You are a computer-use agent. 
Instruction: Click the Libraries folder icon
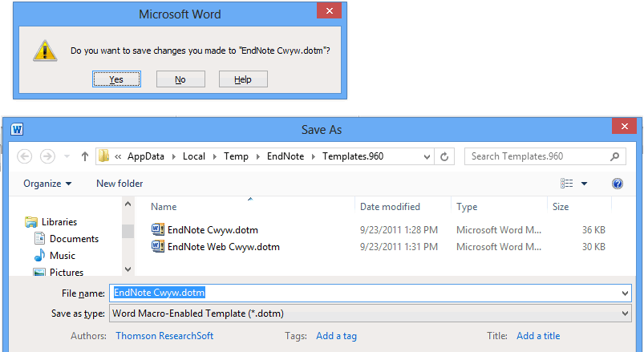point(31,222)
